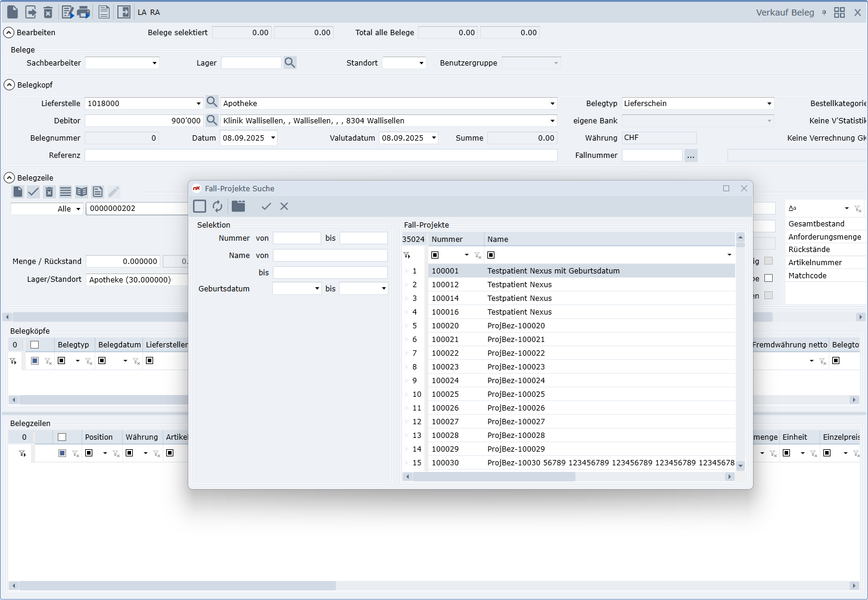Screen dimensions: 868x600
Task: Click the LA toolbar item
Action: (x=142, y=13)
